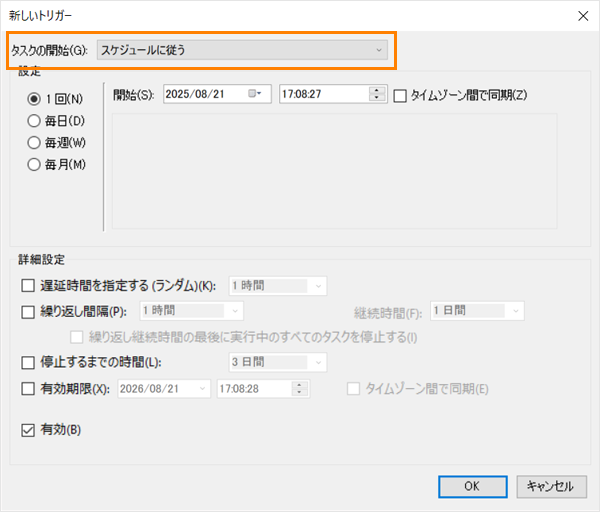The width and height of the screenshot is (600, 512).
Task: Uncheck the 有効(B) checkbox
Action: coord(28,430)
